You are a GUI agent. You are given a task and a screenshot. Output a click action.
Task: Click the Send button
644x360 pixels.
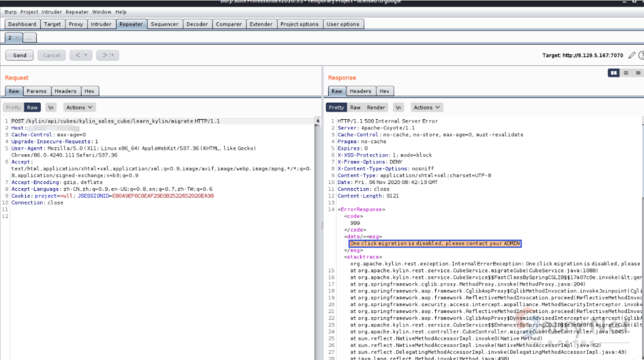(x=20, y=55)
